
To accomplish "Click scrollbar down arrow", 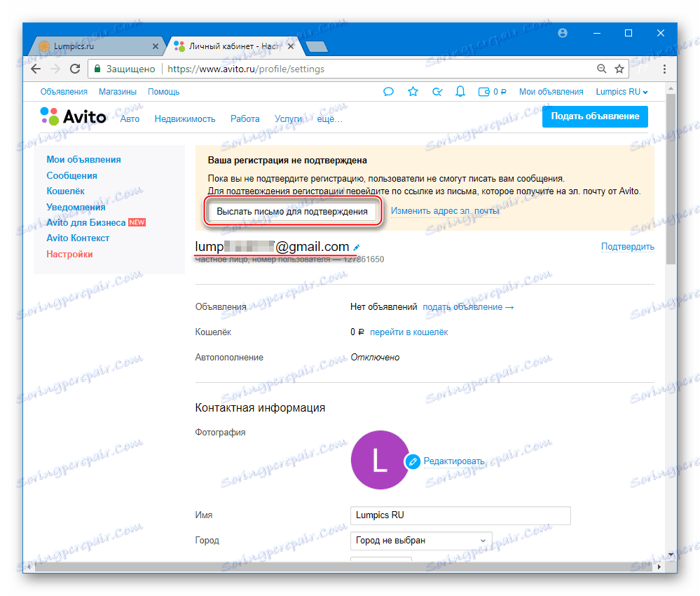I will point(670,555).
